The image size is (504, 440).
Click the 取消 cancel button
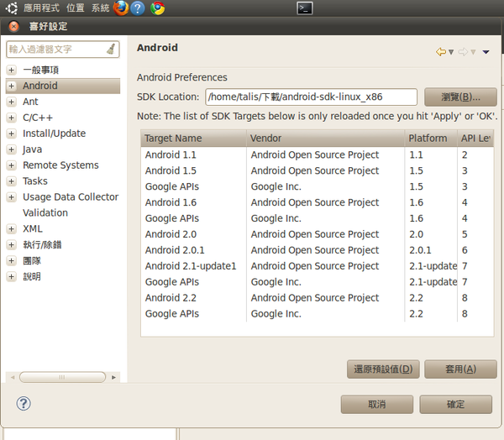[x=377, y=405]
